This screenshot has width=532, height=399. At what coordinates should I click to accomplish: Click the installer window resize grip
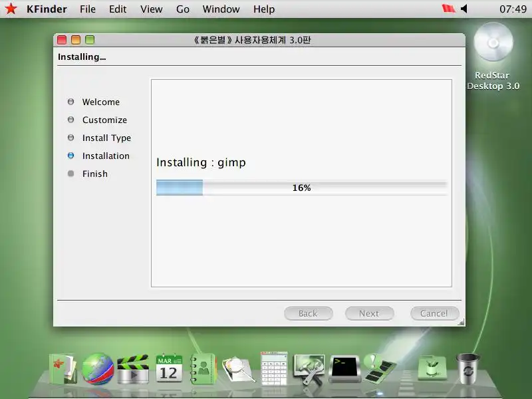(x=461, y=323)
